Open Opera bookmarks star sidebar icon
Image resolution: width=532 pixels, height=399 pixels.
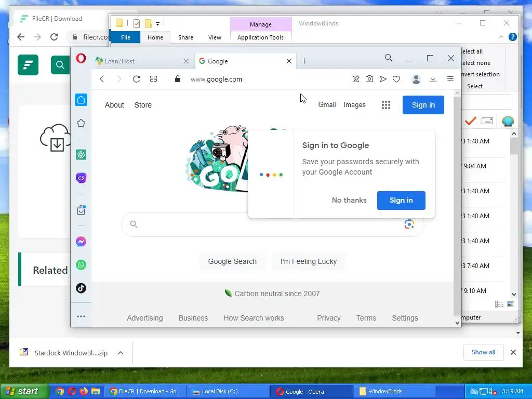click(x=81, y=123)
